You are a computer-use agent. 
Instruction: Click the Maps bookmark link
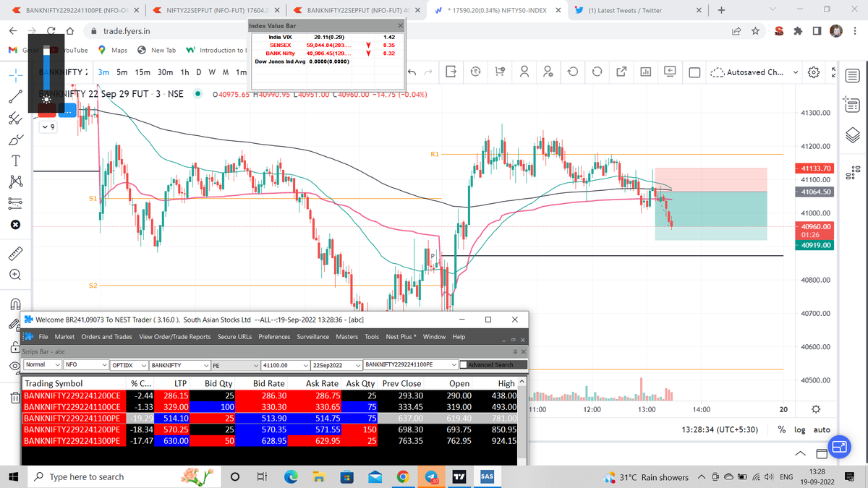[x=114, y=50]
